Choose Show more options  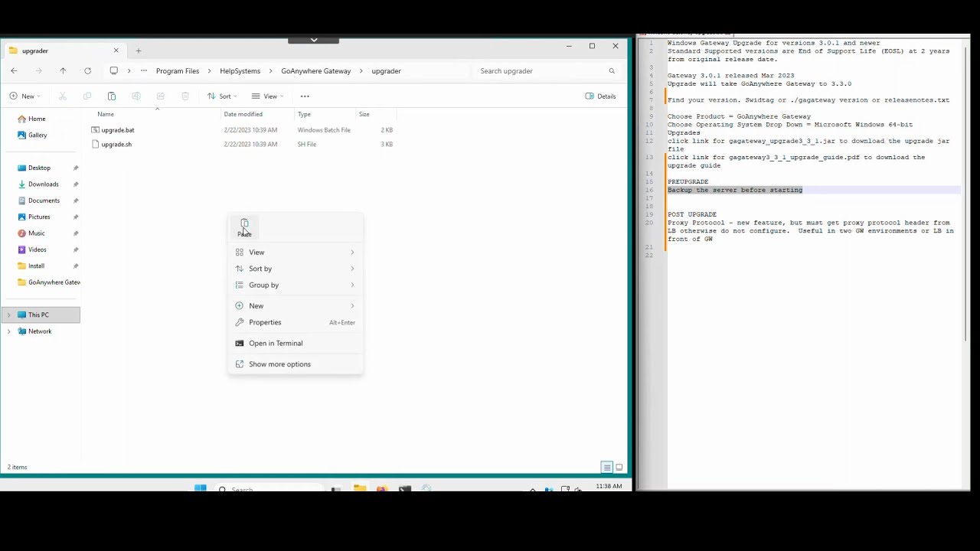pos(296,364)
